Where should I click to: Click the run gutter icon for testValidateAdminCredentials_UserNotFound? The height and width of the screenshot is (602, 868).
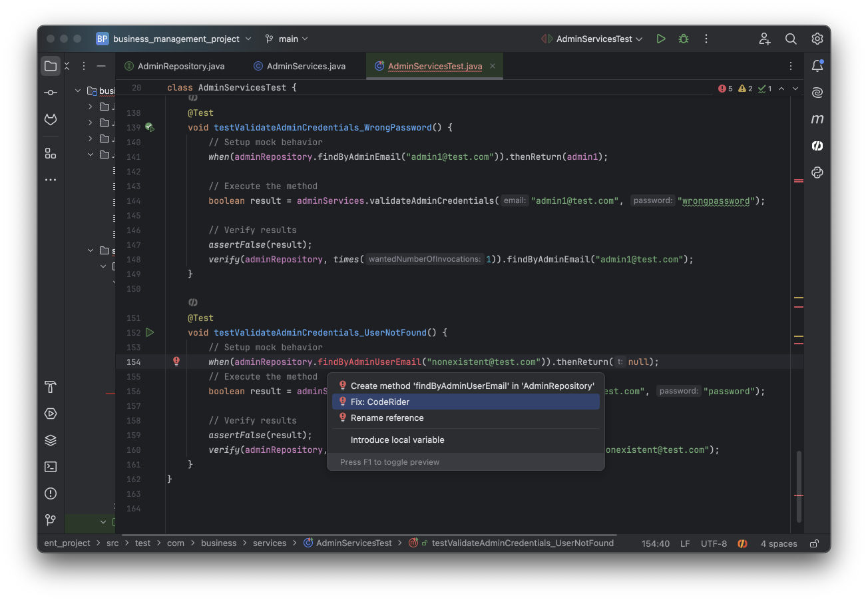pos(150,332)
